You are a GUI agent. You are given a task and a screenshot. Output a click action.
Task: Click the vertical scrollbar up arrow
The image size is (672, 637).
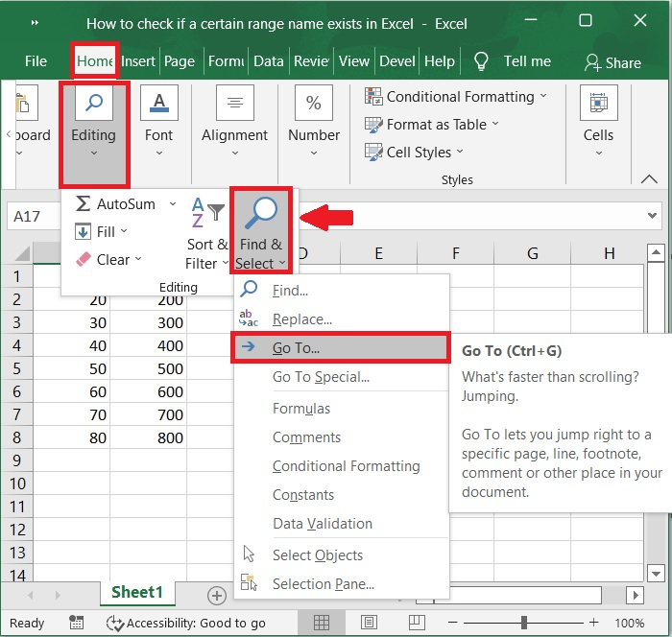(656, 252)
